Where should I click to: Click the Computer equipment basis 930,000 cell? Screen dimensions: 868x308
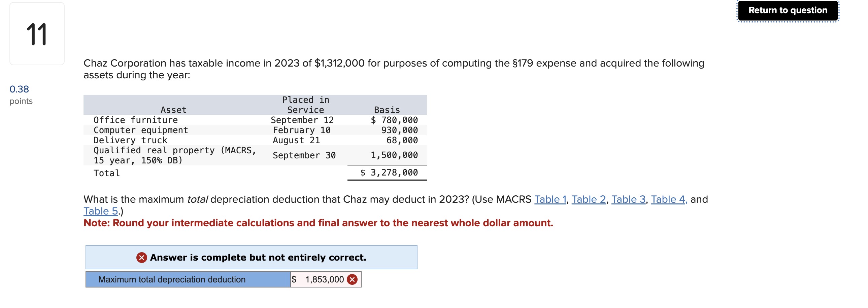point(399,130)
